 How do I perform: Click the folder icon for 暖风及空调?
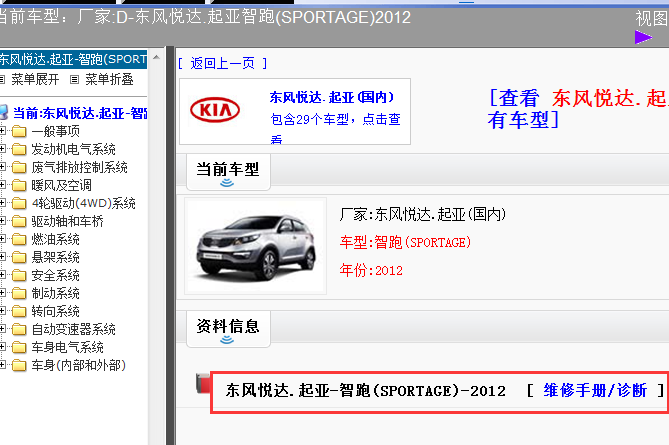click(19, 185)
